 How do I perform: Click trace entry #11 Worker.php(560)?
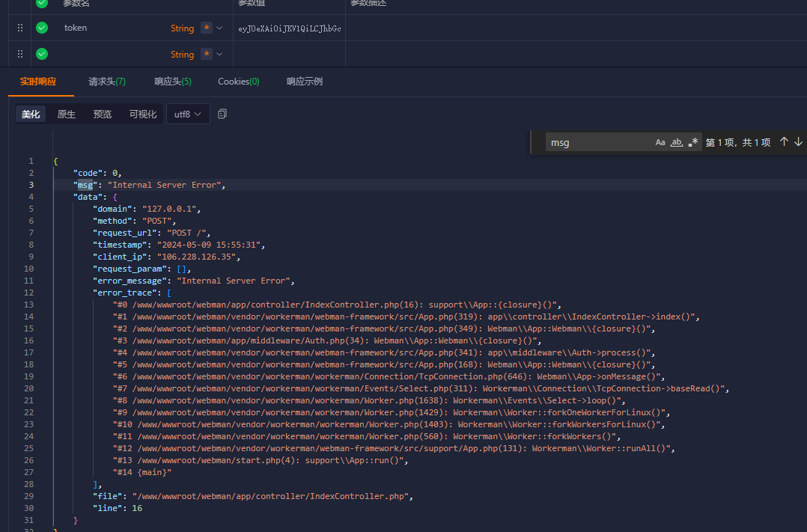point(367,436)
